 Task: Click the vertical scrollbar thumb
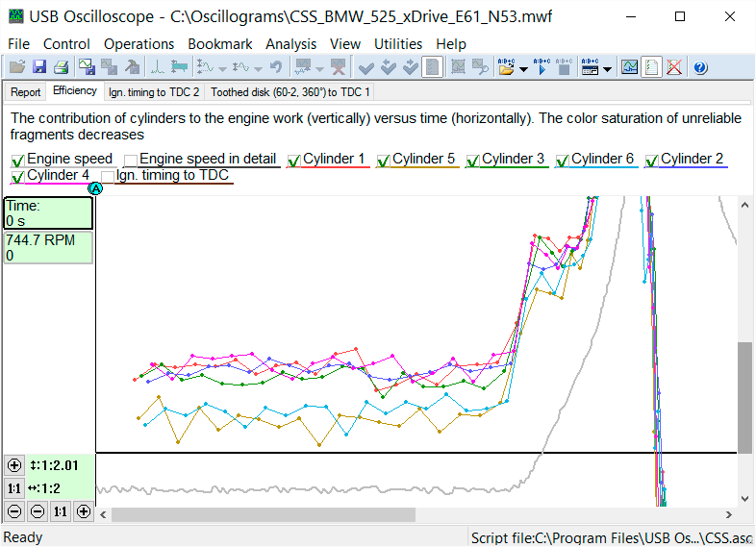(x=744, y=398)
